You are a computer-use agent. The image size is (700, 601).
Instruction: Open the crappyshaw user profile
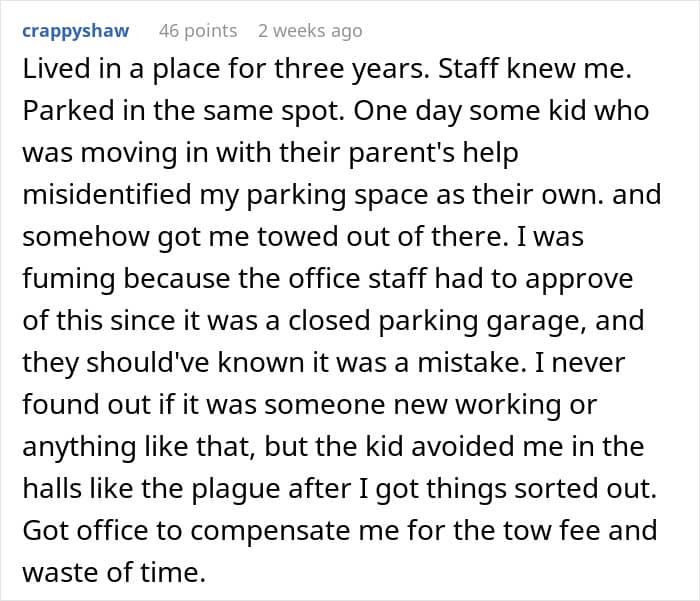76,30
